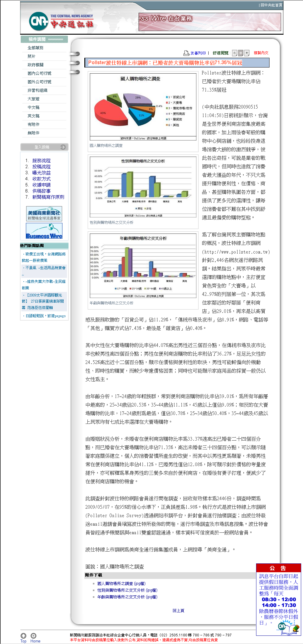Select 大旅遊 category
The height and width of the screenshot is (644, 303).
(x=33, y=99)
